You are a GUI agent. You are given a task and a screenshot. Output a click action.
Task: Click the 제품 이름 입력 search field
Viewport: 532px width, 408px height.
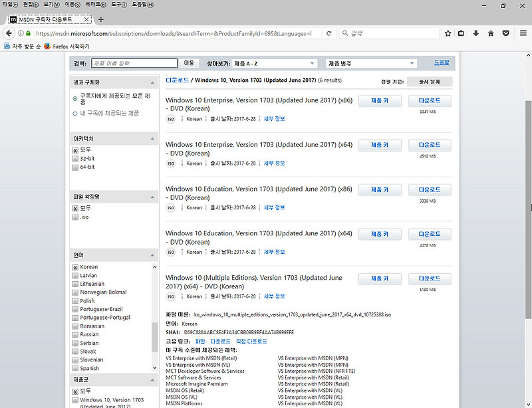134,63
